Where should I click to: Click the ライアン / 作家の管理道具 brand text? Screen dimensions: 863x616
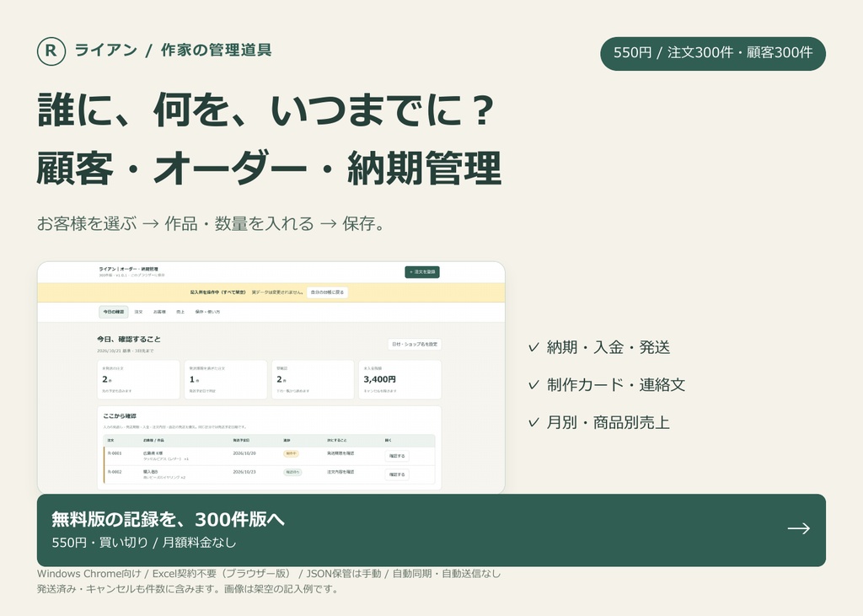173,50
